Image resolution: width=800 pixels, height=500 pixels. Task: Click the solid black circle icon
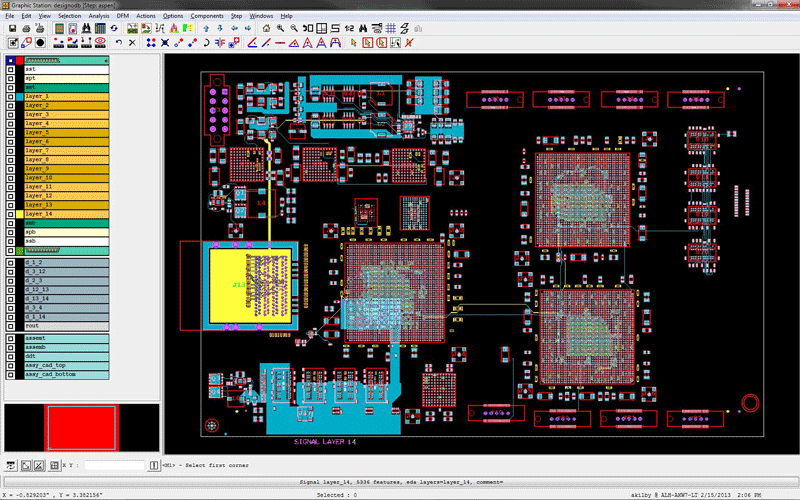pyautogui.click(x=40, y=43)
